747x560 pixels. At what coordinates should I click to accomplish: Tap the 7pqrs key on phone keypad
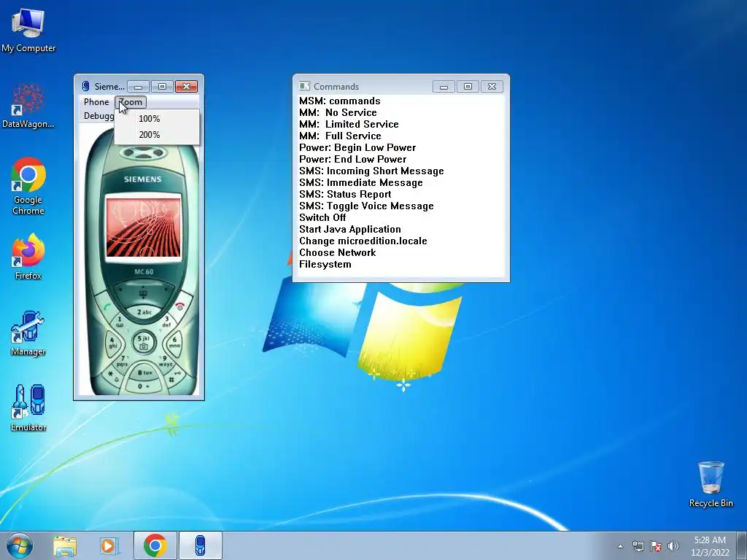pos(122,362)
